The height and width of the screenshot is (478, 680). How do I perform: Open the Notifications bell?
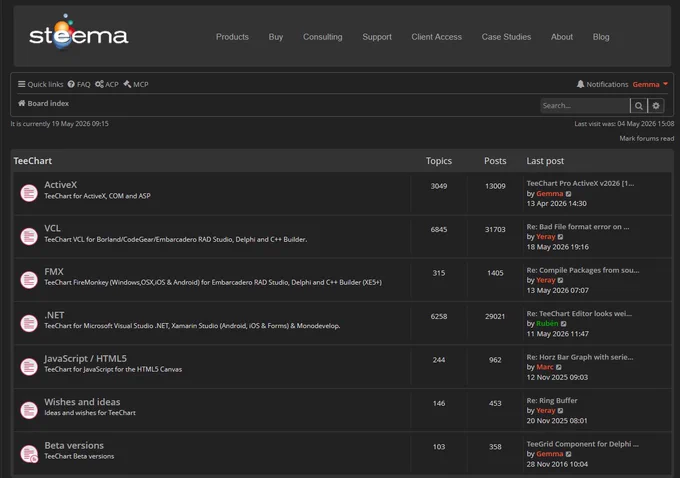602,84
